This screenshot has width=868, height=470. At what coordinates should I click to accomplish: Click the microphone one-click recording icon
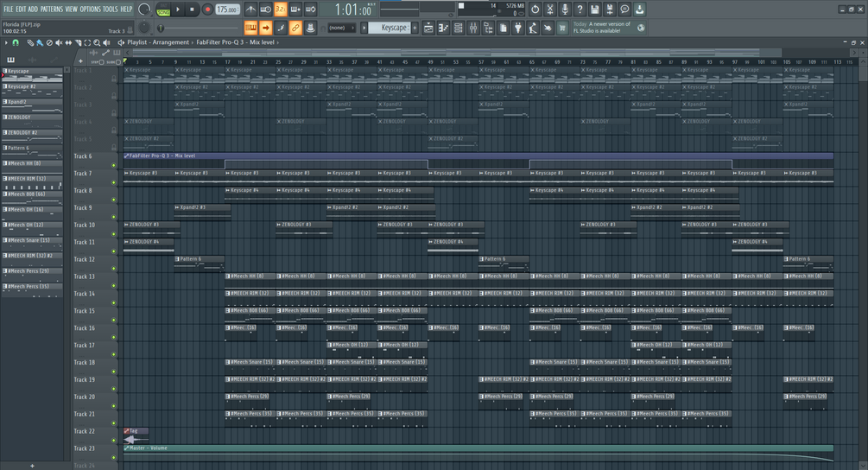point(565,10)
